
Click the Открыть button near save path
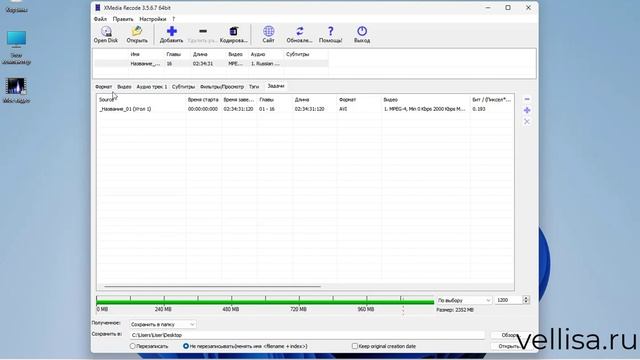tap(510, 346)
